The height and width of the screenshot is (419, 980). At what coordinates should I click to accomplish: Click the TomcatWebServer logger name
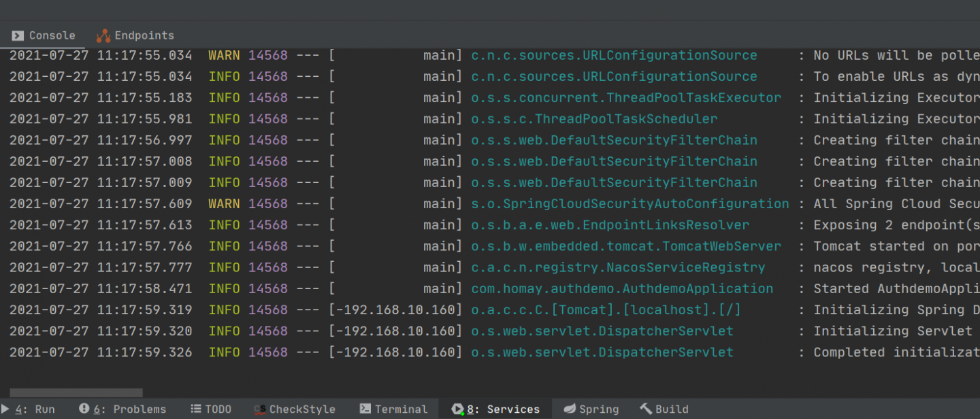(x=626, y=246)
